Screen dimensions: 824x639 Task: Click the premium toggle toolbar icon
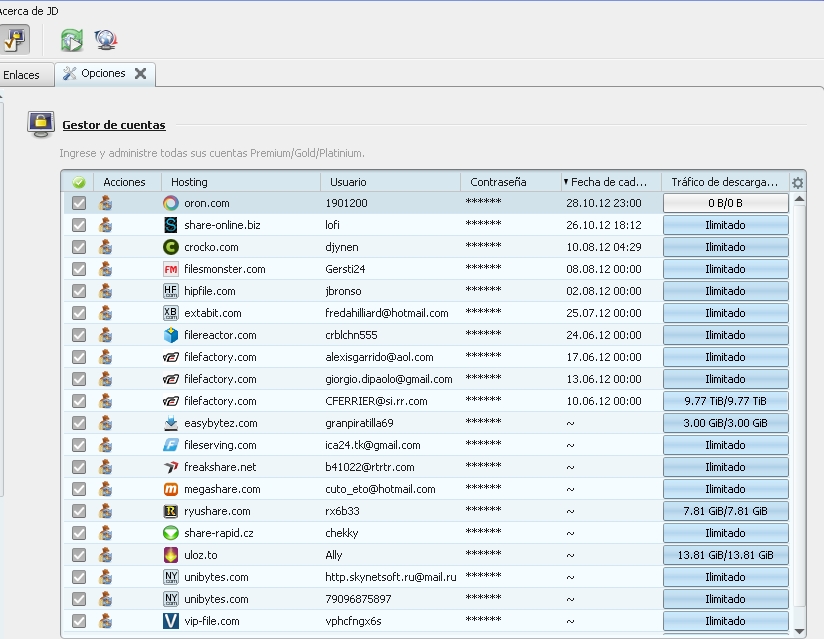coord(14,39)
